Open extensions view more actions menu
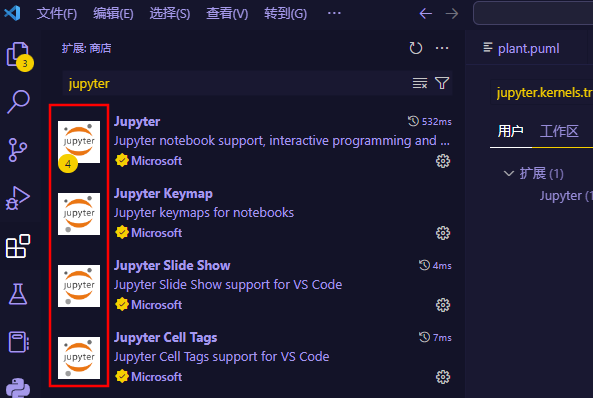 (x=442, y=48)
